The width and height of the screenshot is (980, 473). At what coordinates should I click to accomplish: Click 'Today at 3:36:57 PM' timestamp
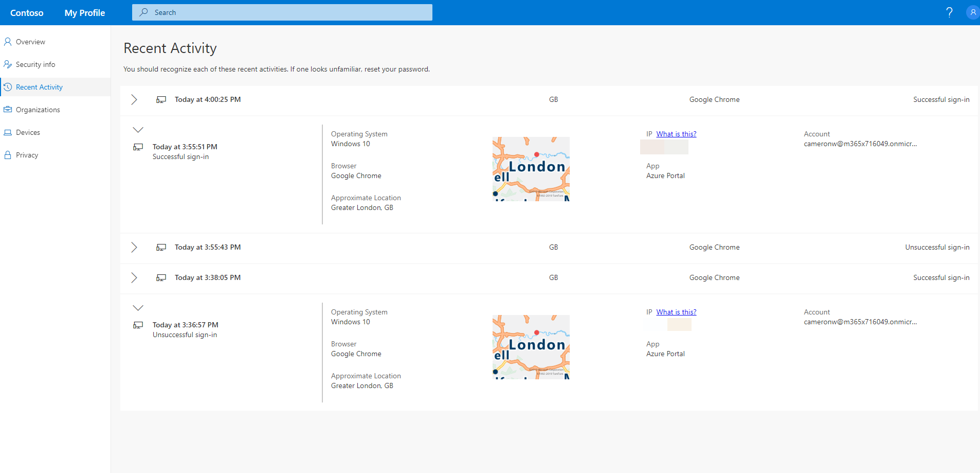(x=186, y=325)
